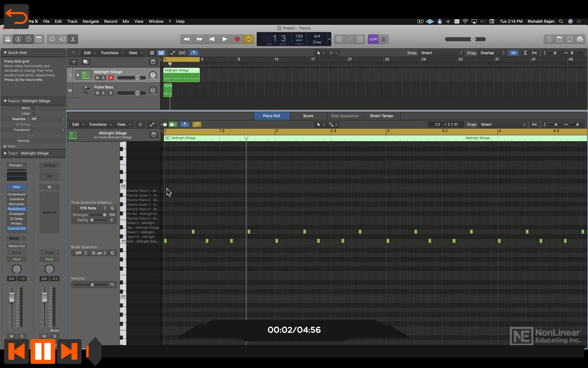Toggle the Piano Roll collapse mode icon
The width and height of the screenshot is (588, 368).
[x=140, y=125]
